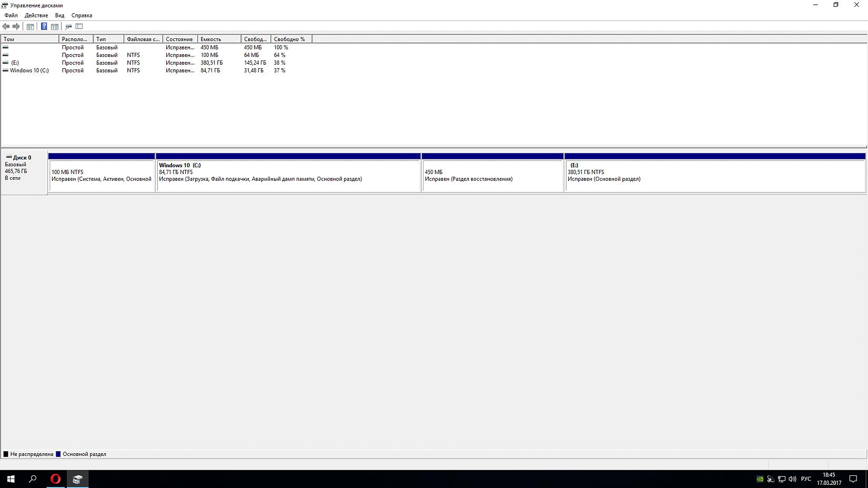The height and width of the screenshot is (488, 868).
Task: Open Help via the blue question-mark icon
Action: (x=44, y=26)
